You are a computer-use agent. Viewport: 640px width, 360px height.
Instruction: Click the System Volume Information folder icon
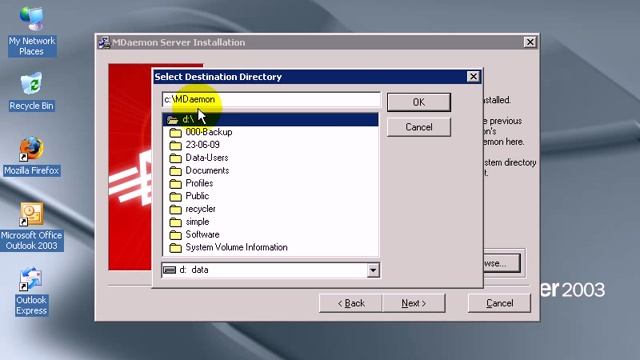[176, 247]
